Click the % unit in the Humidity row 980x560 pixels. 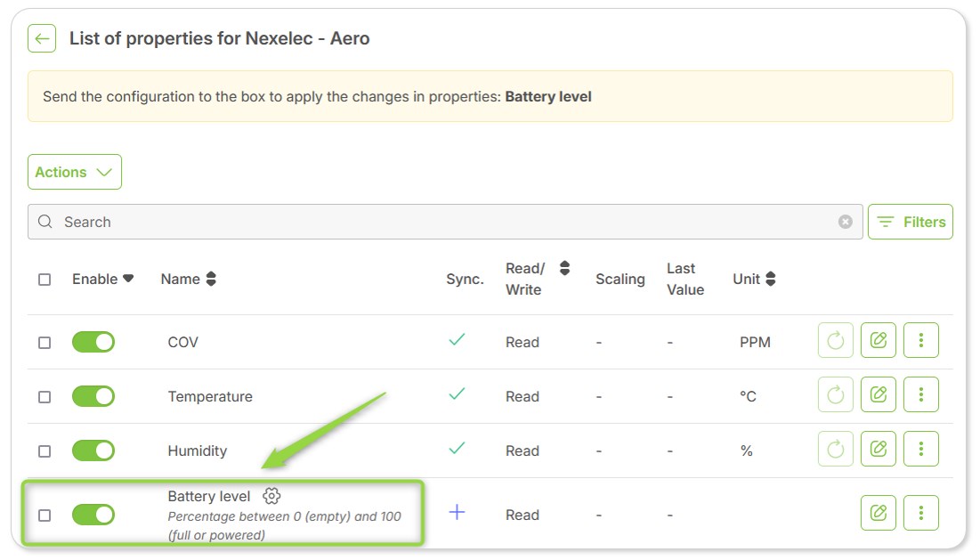click(746, 451)
